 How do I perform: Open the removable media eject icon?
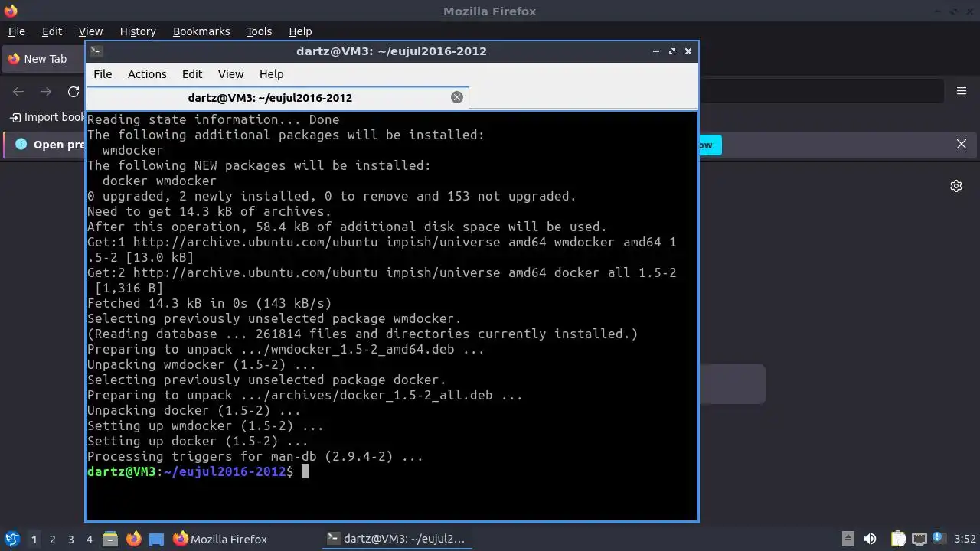(848, 539)
